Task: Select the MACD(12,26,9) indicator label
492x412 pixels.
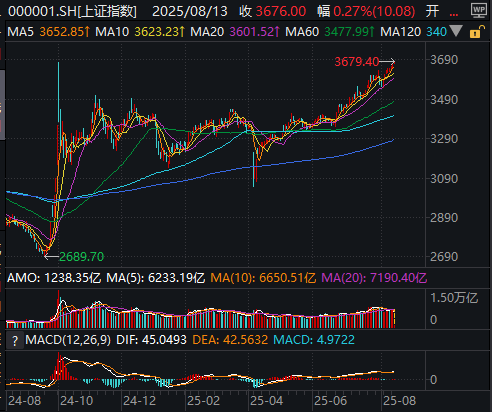Action: 68,340
